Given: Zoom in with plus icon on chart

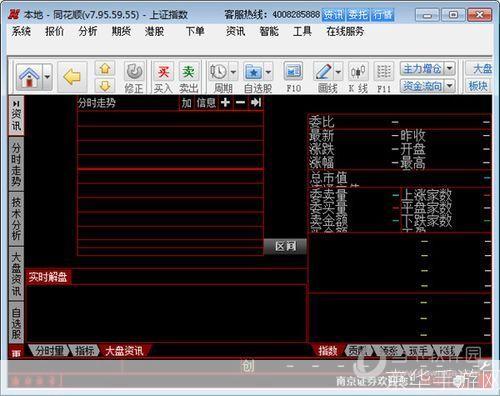Looking at the screenshot, I should pos(225,102).
